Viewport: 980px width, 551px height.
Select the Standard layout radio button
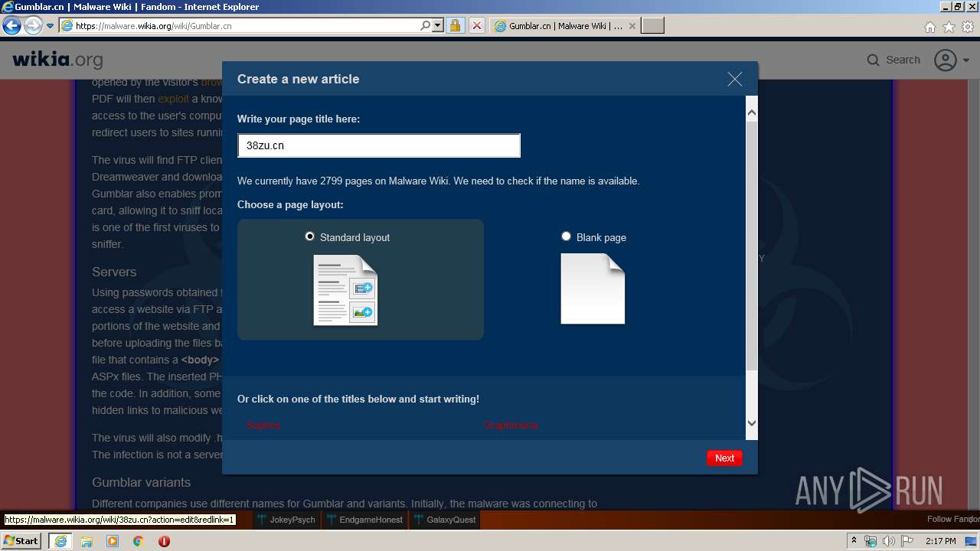tap(309, 236)
